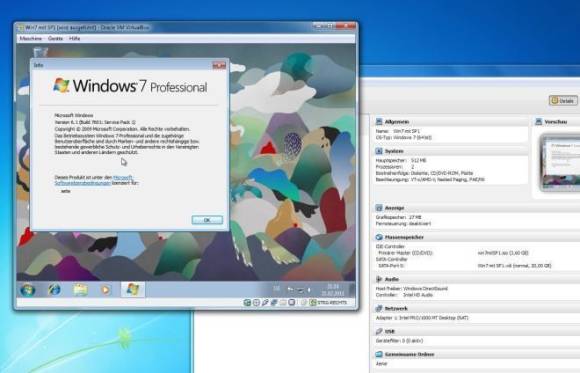Select the 'Adapter 1: Intel PRO/1000 MT Desktop' line
Screen dimensions: 580x373
(x=422, y=318)
